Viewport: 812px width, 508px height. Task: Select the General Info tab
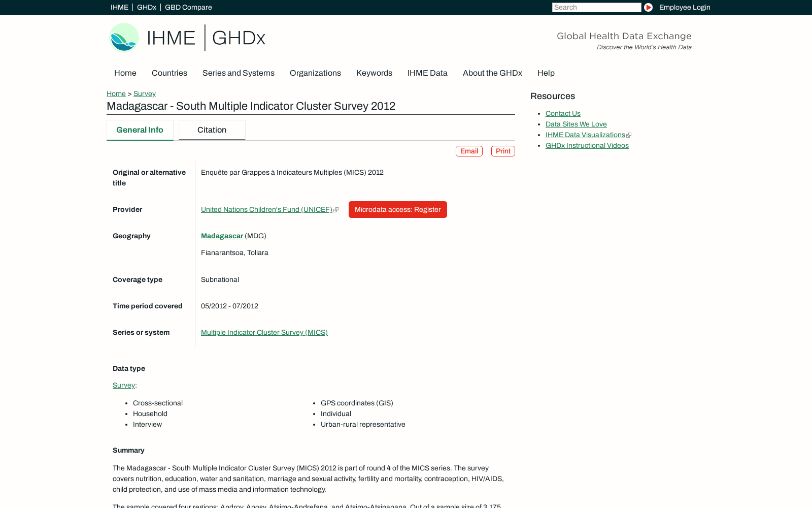click(x=140, y=130)
